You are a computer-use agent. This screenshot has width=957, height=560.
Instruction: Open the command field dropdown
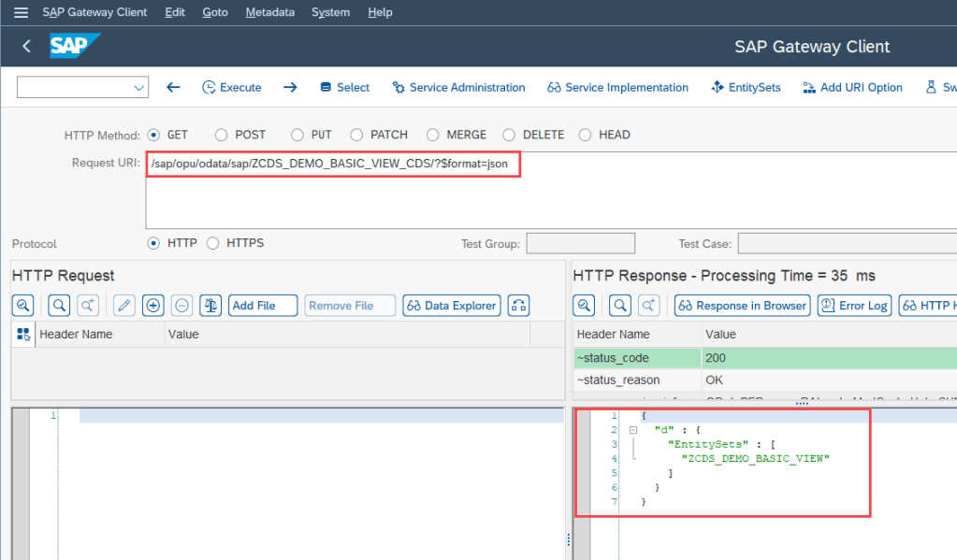pos(139,88)
